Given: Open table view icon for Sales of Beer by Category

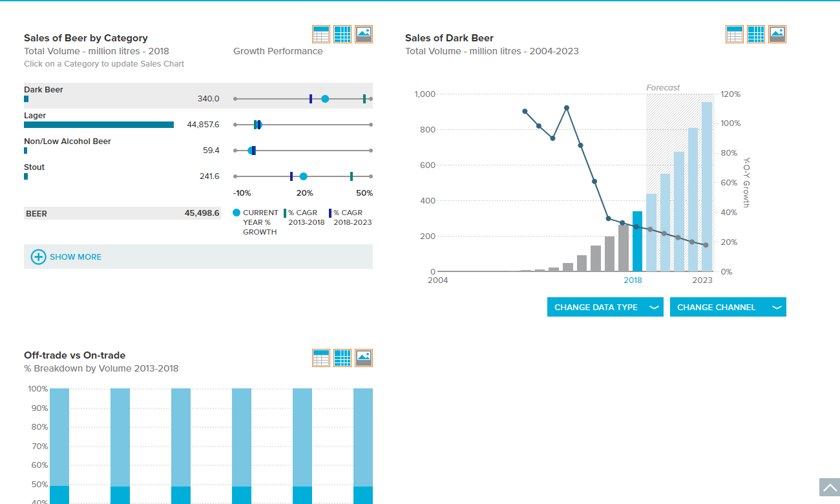Looking at the screenshot, I should point(321,34).
